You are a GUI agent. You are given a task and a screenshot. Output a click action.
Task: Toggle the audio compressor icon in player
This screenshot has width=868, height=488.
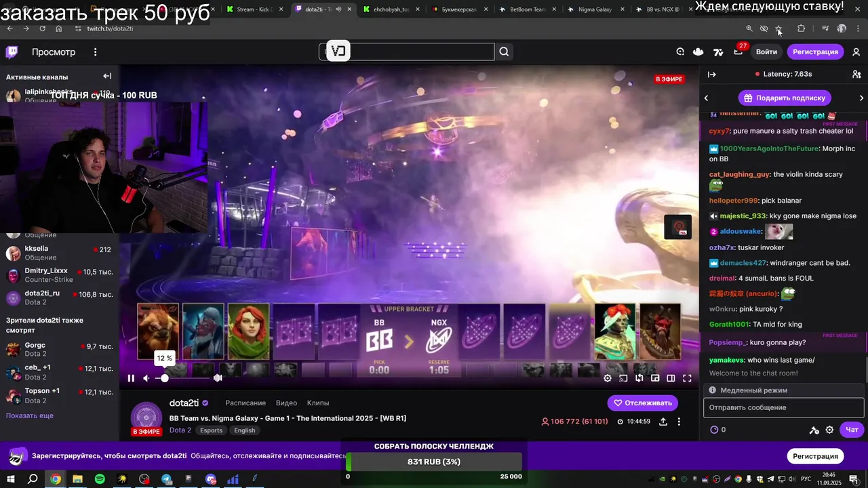pyautogui.click(x=218, y=378)
